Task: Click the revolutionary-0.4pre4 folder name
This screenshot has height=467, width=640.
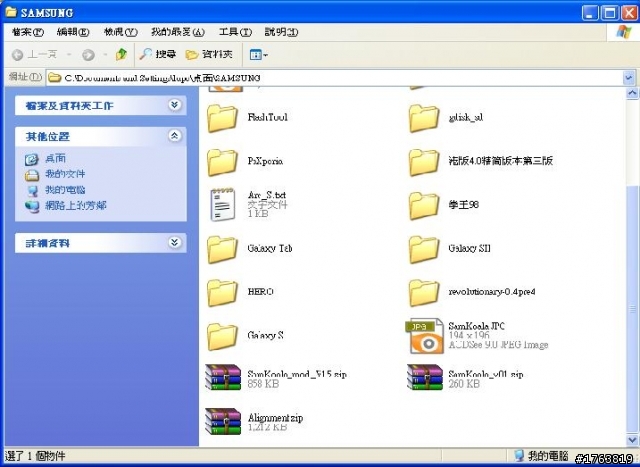Action: click(492, 291)
